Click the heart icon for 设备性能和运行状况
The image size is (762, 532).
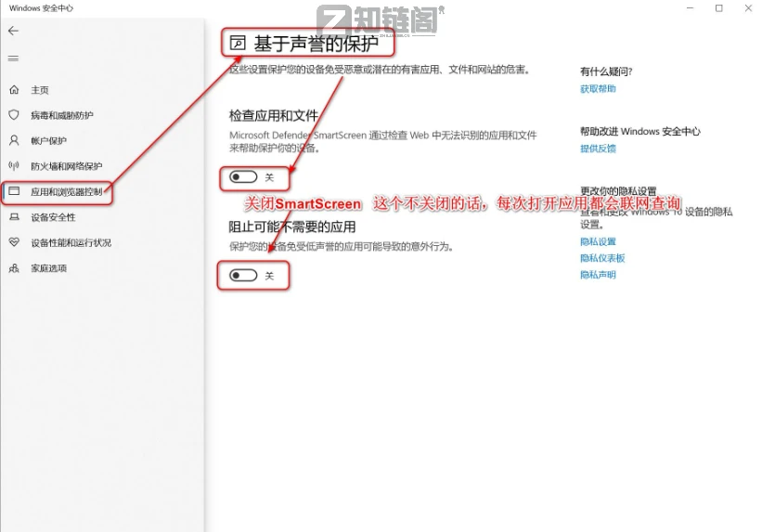click(14, 242)
